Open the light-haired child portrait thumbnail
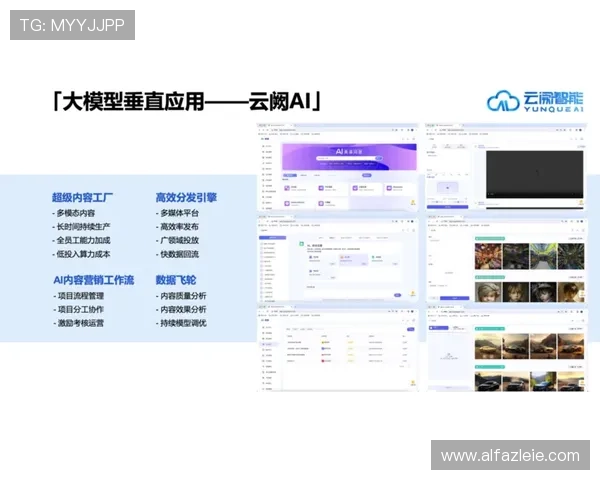 coord(488,292)
